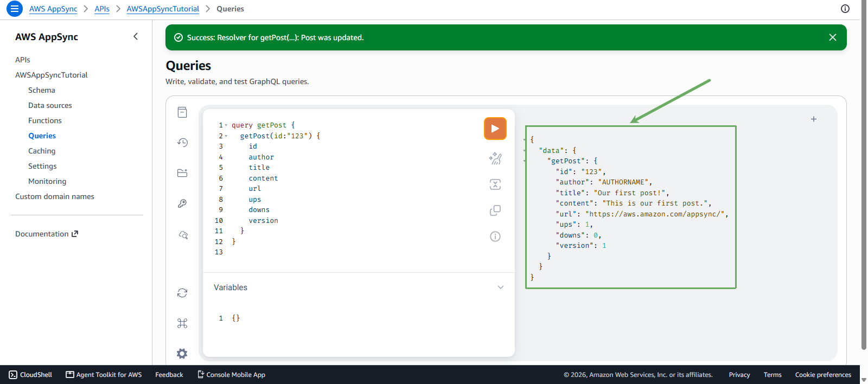Click the info icon in editor toolbar

point(495,236)
